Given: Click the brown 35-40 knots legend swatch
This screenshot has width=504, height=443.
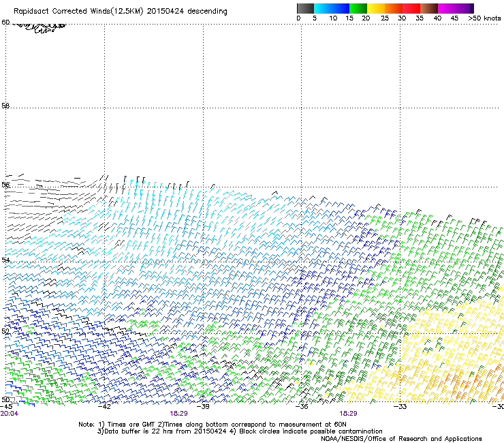Looking at the screenshot, I should (429, 8).
